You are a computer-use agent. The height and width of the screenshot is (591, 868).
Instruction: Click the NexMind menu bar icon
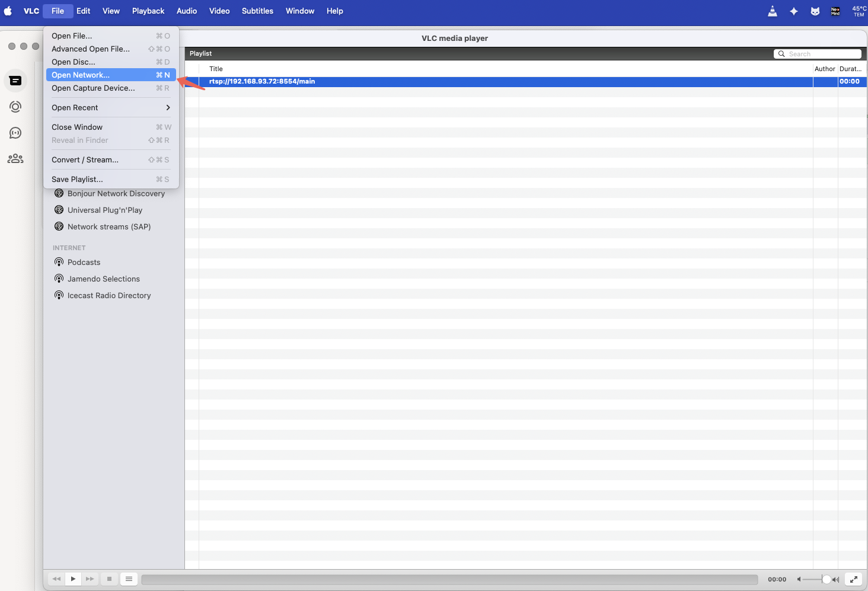tap(835, 11)
